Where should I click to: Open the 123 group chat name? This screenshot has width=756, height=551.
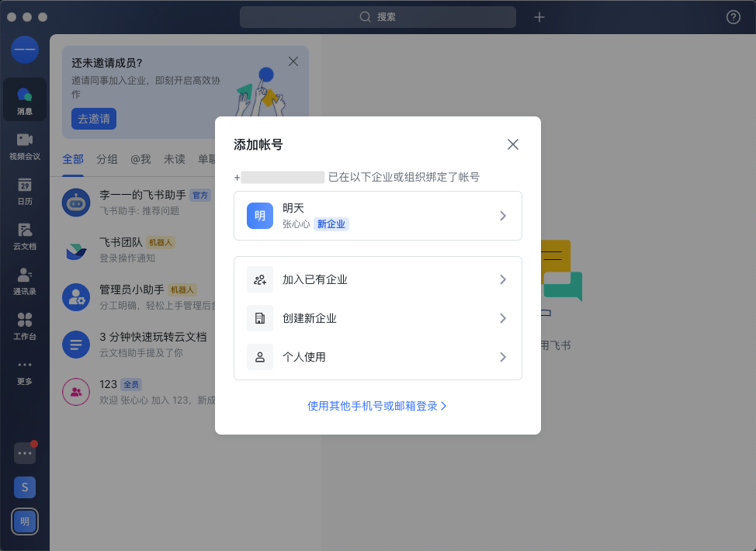click(x=108, y=384)
